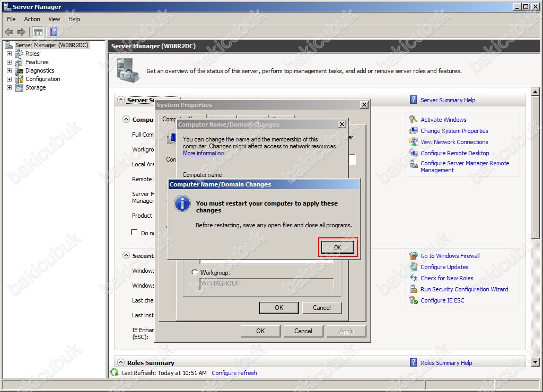This screenshot has width=543, height=392.
Task: Click the View Network Connections icon
Action: coord(413,142)
